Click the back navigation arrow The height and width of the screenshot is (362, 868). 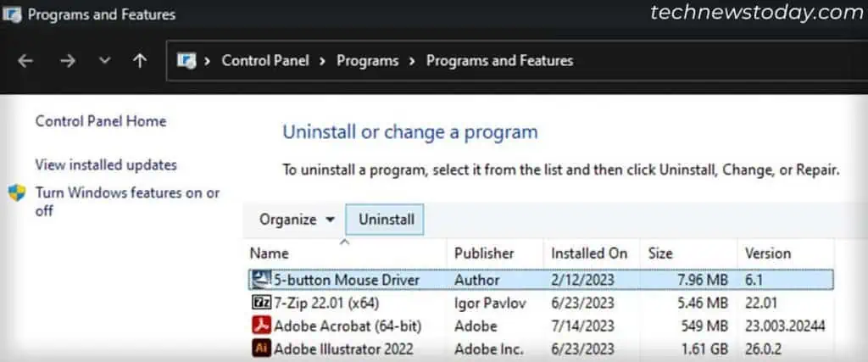[x=25, y=61]
